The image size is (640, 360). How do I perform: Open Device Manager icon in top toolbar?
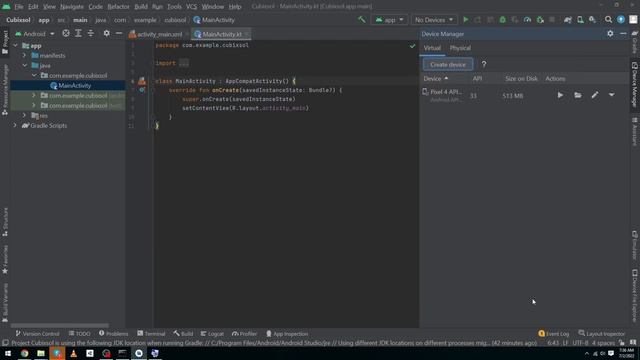[580, 20]
